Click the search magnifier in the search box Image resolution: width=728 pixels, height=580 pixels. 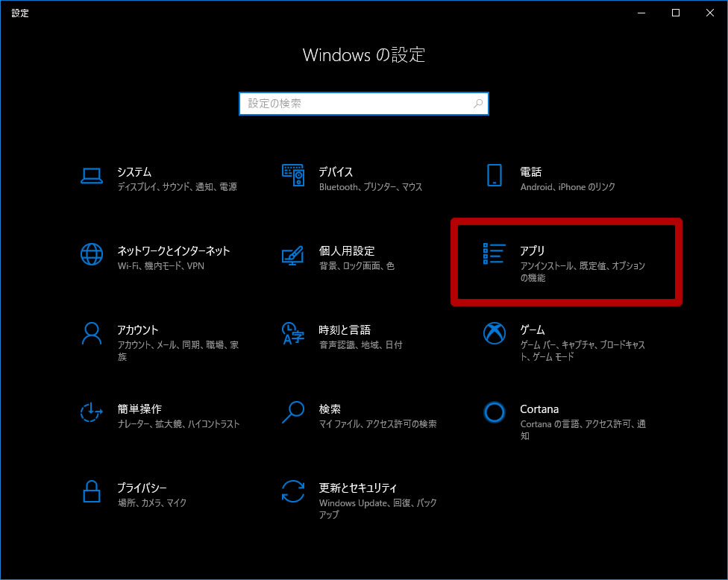(x=477, y=104)
